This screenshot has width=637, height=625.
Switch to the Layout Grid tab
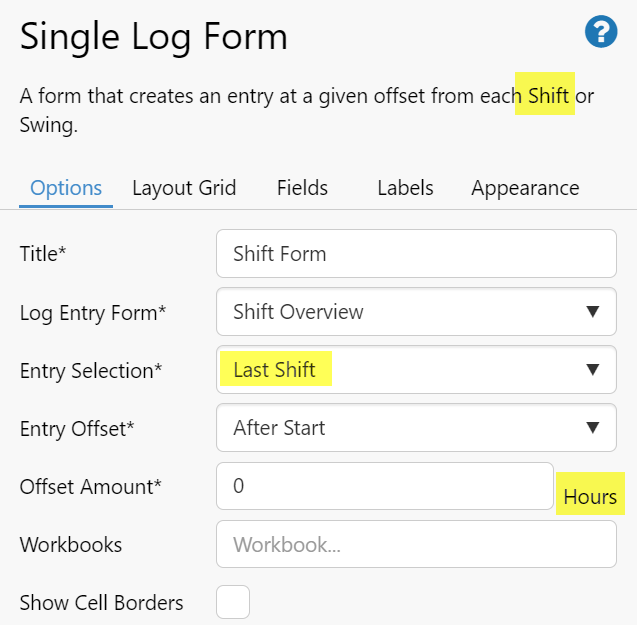[184, 188]
